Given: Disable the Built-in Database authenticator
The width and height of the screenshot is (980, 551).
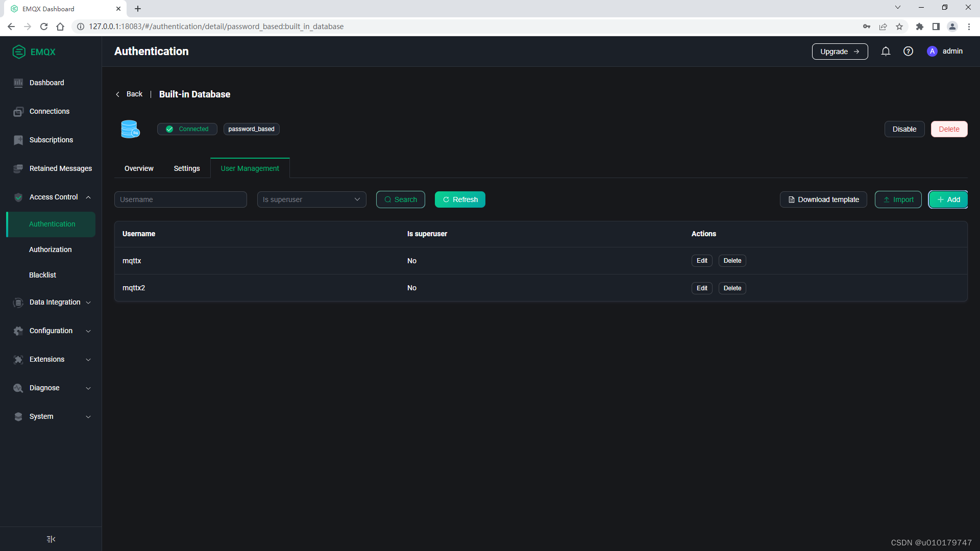Looking at the screenshot, I should [x=904, y=129].
